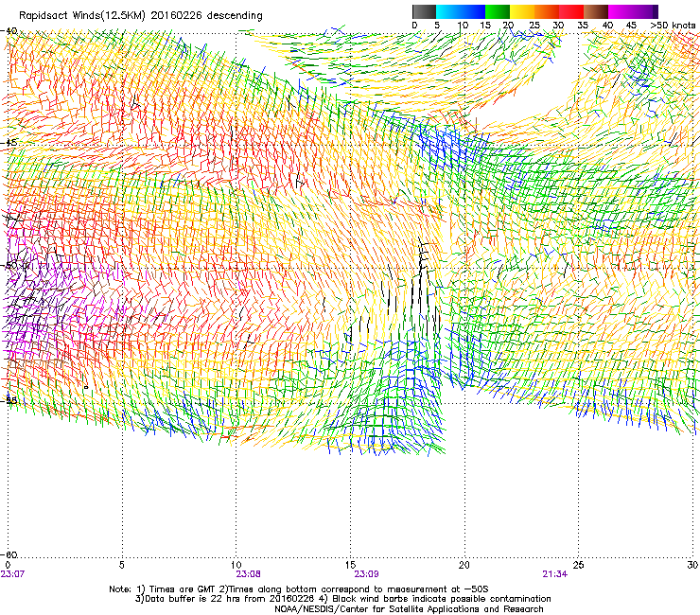Click the '-50' latitude axis label
The height and width of the screenshot is (615, 700).
(x=9, y=265)
